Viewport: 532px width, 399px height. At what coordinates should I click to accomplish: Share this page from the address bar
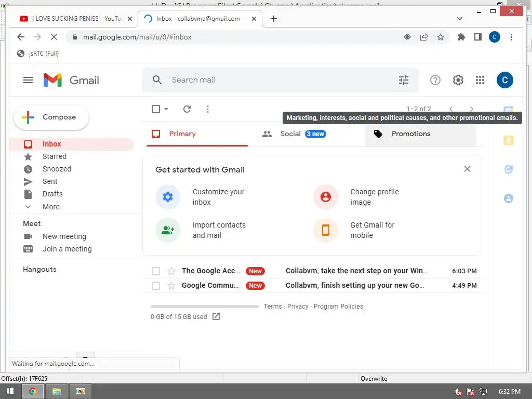424,37
